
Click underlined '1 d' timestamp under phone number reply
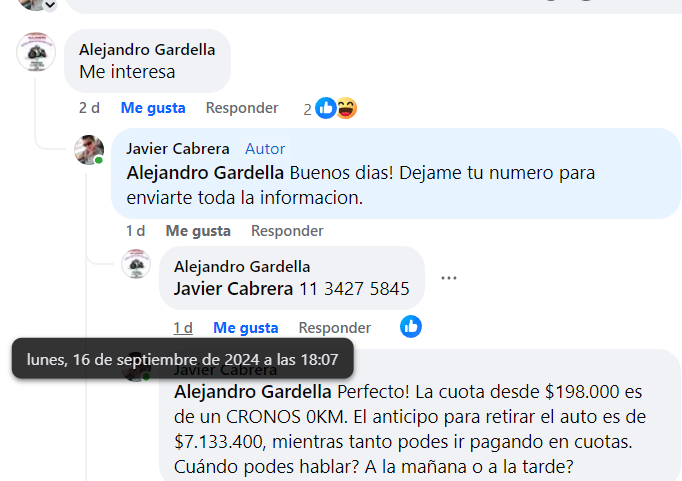pyautogui.click(x=183, y=328)
